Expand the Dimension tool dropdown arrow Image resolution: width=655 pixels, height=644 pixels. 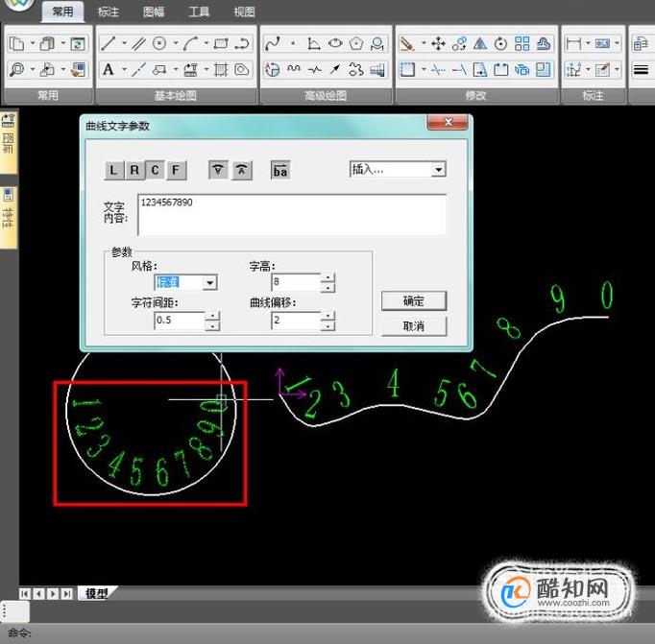(x=588, y=43)
